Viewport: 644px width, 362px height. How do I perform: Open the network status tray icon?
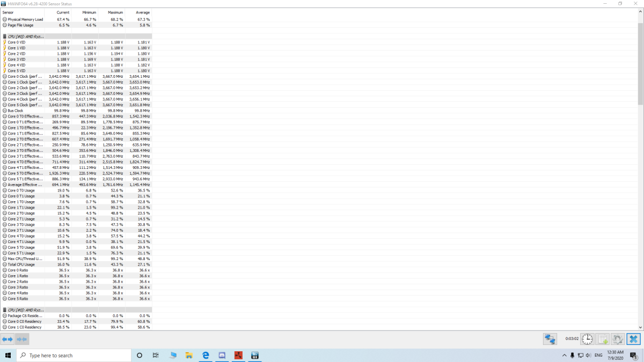tap(581, 355)
